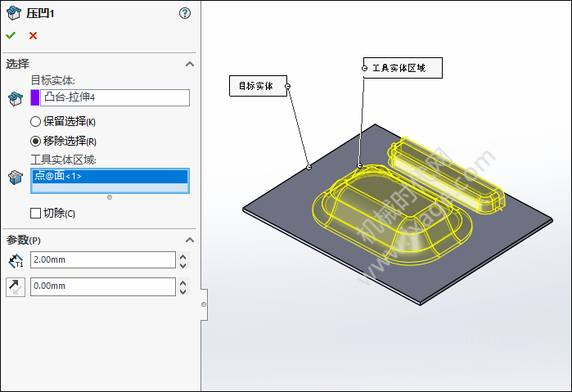Viewport: 572px width, 392px height.
Task: Click the 目标实体: label text
Action: (53, 80)
